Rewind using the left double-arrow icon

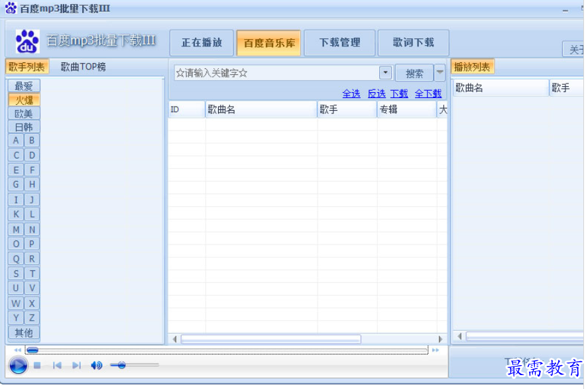coord(18,350)
